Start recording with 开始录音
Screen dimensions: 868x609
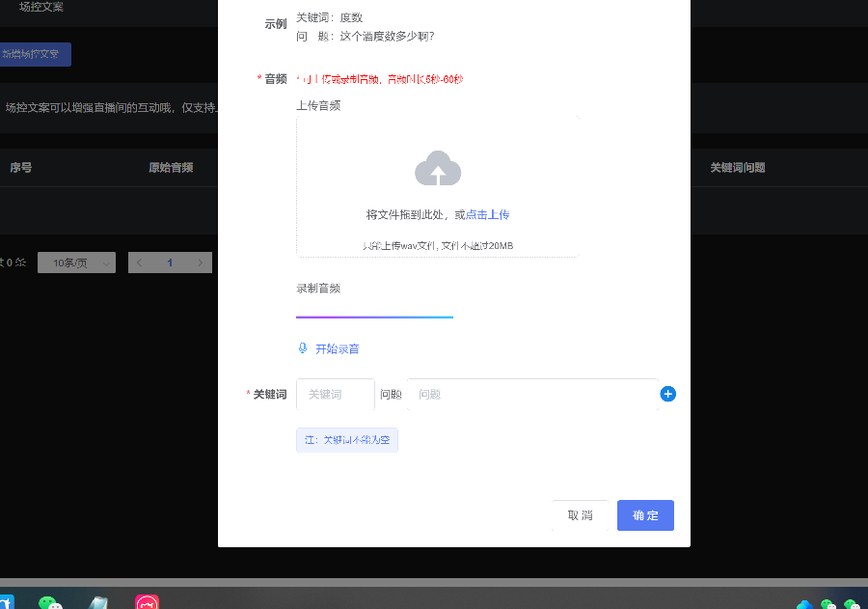[x=338, y=348]
